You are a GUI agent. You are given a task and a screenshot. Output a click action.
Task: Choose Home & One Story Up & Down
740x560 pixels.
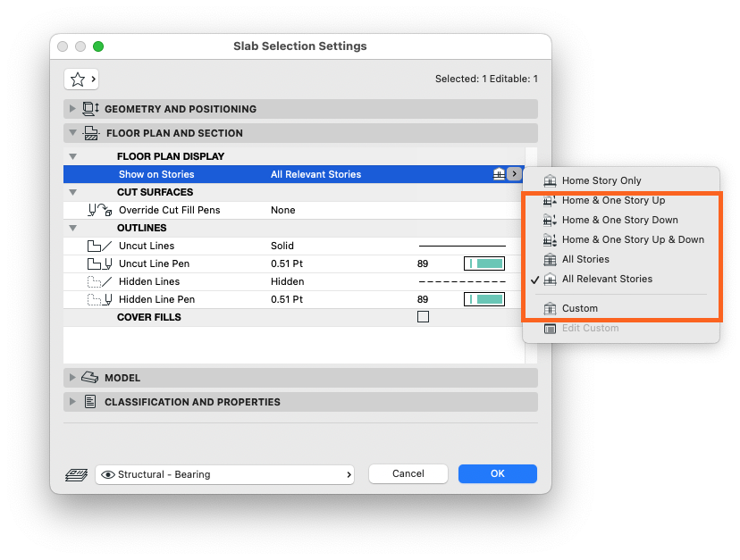pos(633,239)
